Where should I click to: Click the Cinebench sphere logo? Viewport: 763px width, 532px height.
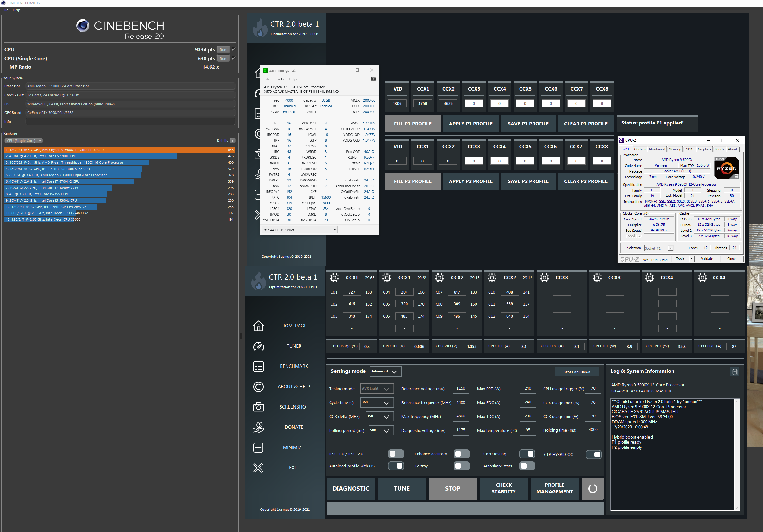click(x=82, y=26)
